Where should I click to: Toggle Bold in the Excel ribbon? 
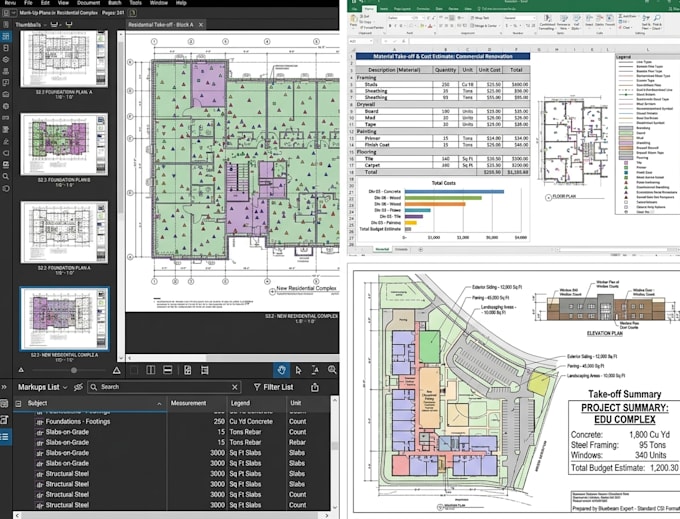(390, 26)
